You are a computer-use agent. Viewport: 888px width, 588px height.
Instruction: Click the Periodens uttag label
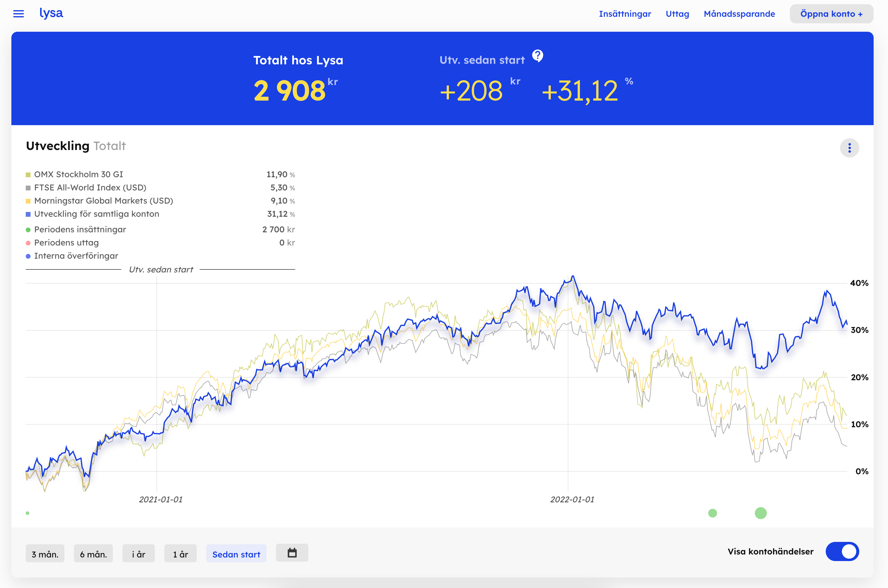click(x=66, y=243)
